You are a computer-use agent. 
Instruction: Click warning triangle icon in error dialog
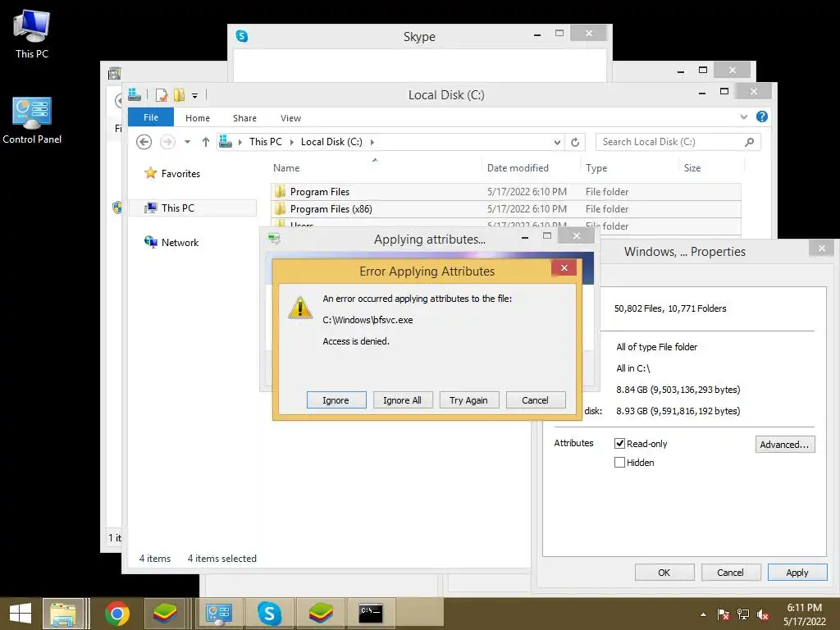coord(300,308)
